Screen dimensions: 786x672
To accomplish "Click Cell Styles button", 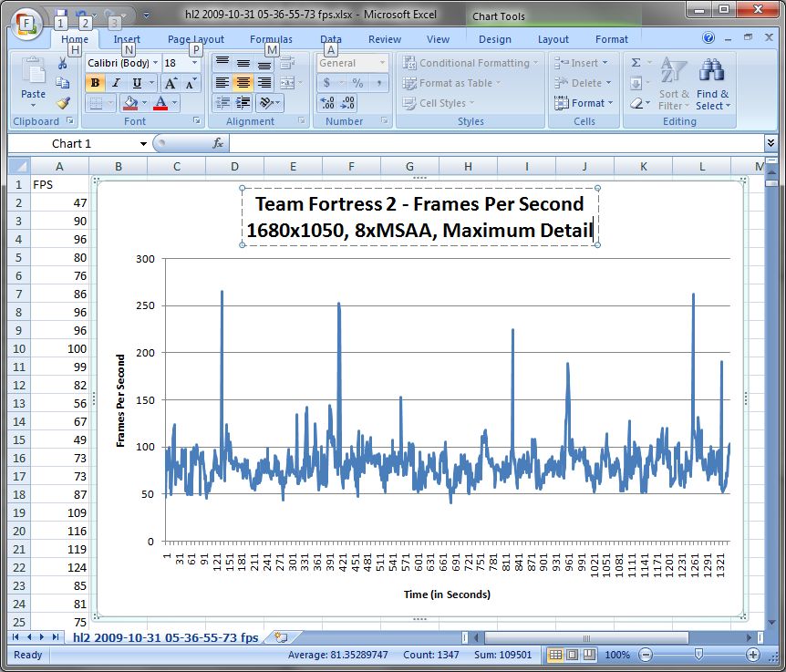I will [438, 103].
